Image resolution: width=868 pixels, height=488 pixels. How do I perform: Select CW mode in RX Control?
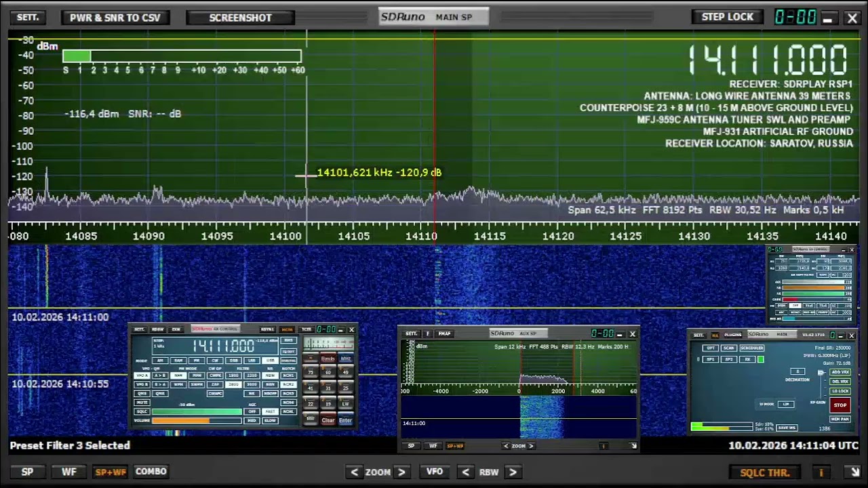click(215, 361)
